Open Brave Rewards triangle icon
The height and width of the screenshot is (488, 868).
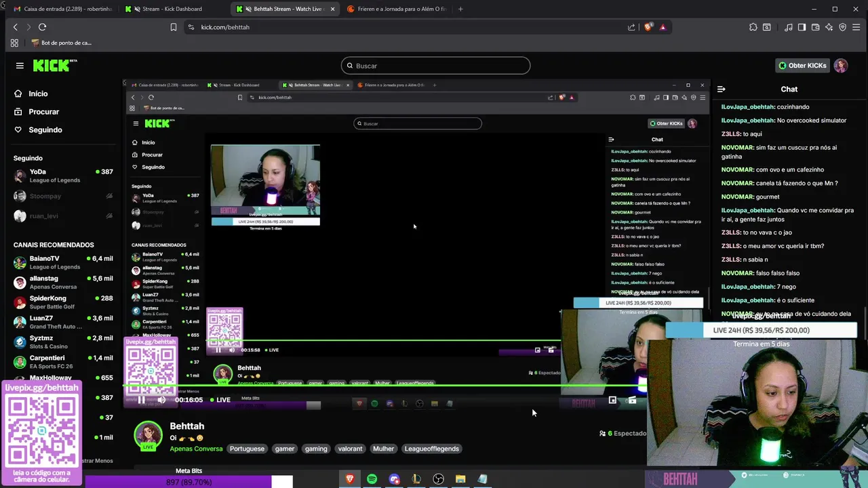(x=663, y=27)
